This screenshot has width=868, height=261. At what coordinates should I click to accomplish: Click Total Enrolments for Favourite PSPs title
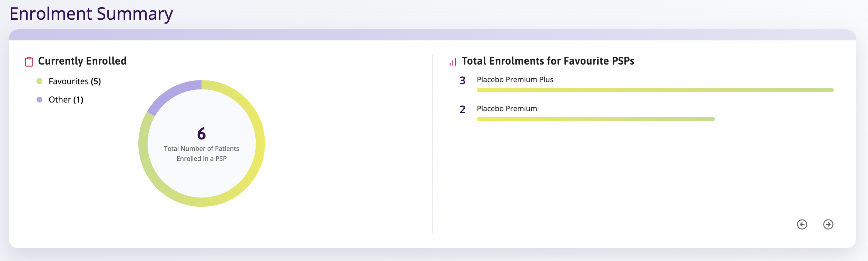click(548, 61)
